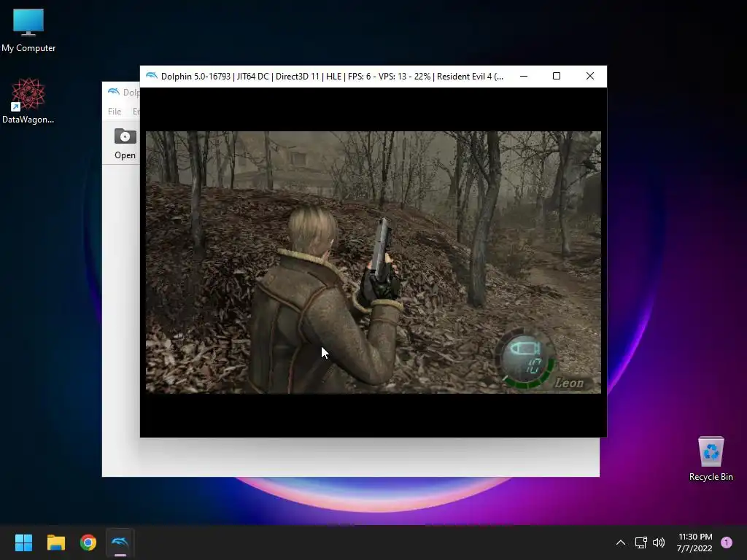Click the Dolphin game window title bar text
The image size is (747, 560).
332,76
